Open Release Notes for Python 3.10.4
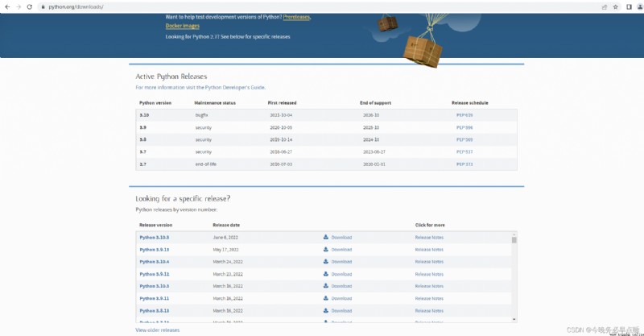Screen dimensions: 644x336 pos(429,262)
